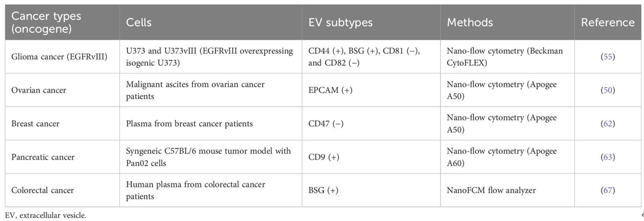Select the Glioma cancer (EGFRvIII) cell

coord(59,57)
